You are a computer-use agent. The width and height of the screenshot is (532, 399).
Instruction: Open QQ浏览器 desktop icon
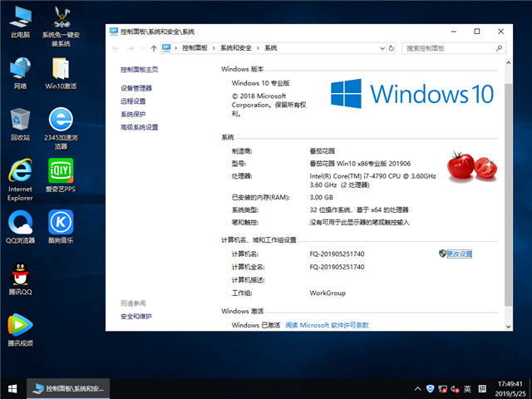[x=20, y=227]
